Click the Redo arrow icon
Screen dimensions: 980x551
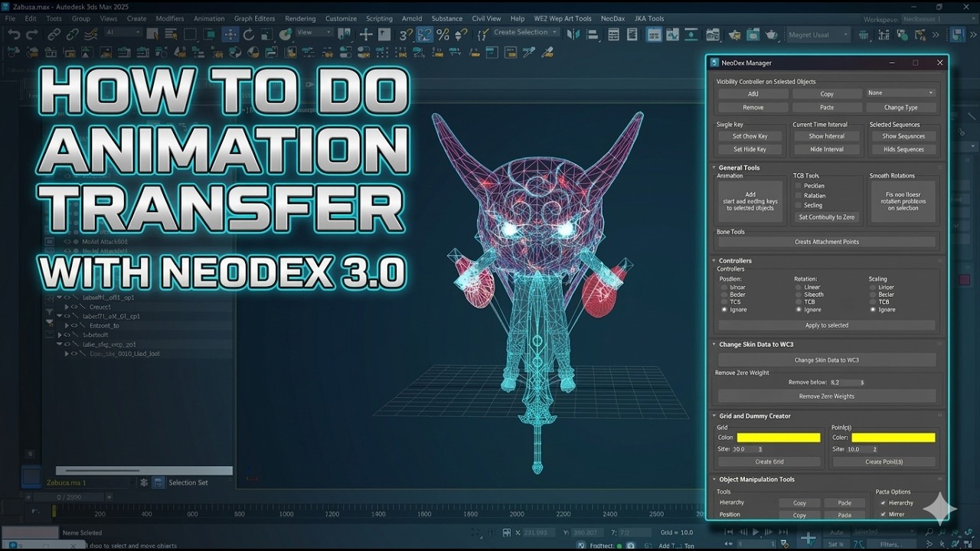click(31, 34)
